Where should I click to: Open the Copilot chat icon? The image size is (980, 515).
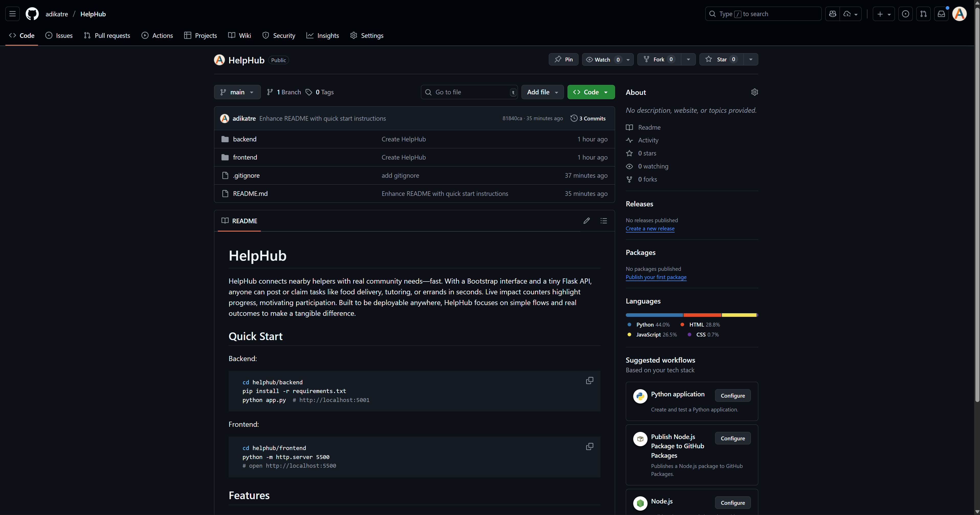coord(832,14)
